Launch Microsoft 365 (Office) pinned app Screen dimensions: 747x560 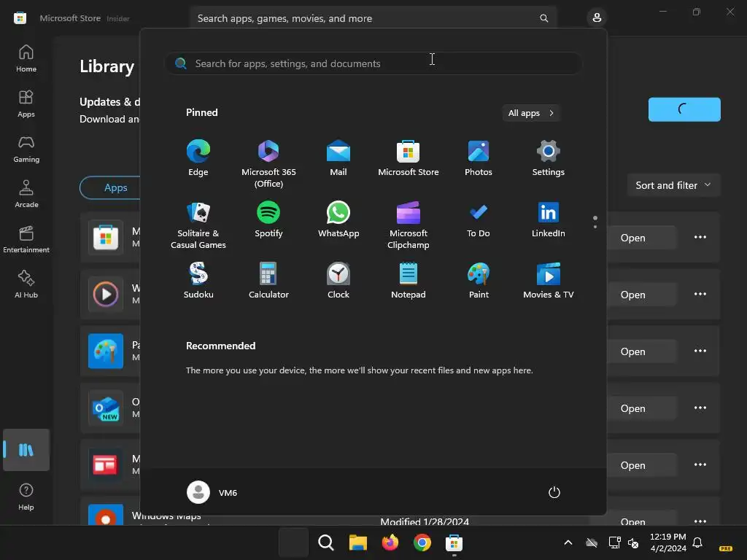tap(268, 164)
